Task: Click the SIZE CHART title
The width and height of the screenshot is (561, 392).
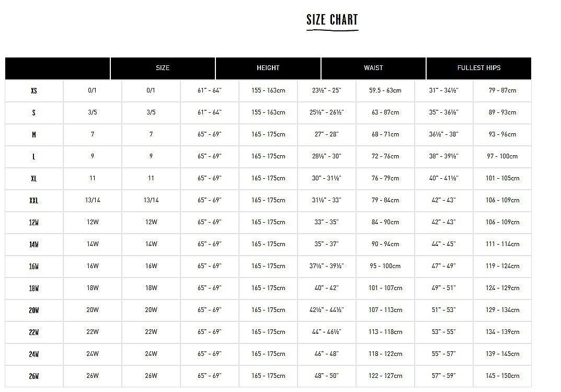Action: coord(332,20)
